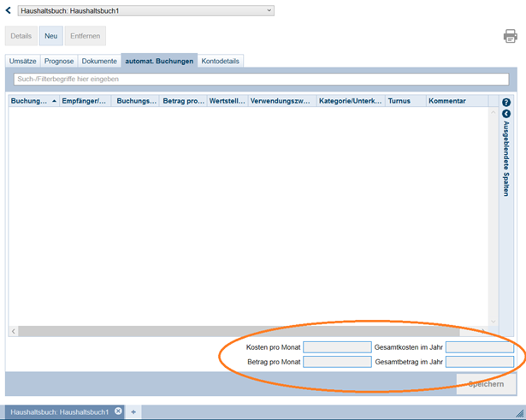Close the Haushaltsbuch1 bottom tab
Image resolution: width=526 pixels, height=420 pixels.
point(119,411)
